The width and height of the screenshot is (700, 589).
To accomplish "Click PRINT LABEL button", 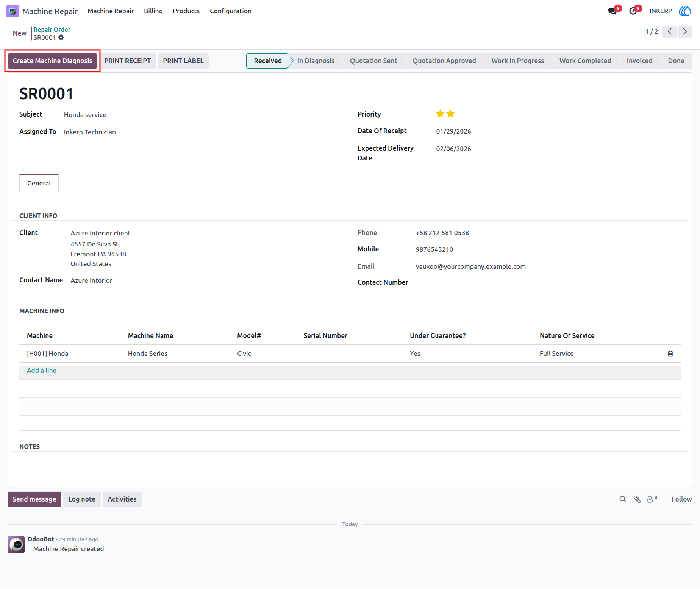I will coord(183,61).
